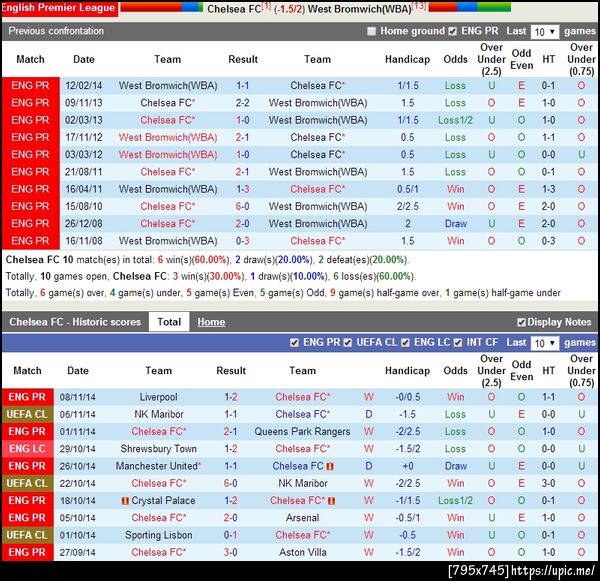Screen dimensions: 600x581
Task: Click Liverpool in 08/11/14 row
Action: (x=158, y=397)
